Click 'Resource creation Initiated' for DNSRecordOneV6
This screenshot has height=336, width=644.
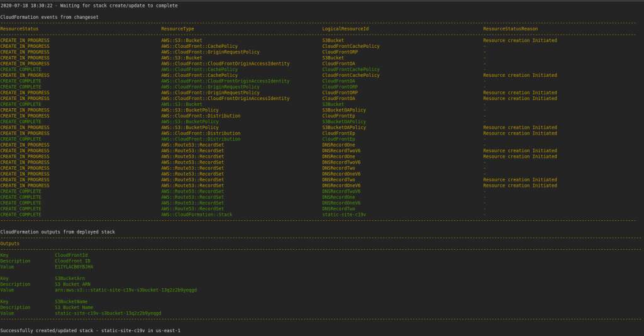click(520, 185)
